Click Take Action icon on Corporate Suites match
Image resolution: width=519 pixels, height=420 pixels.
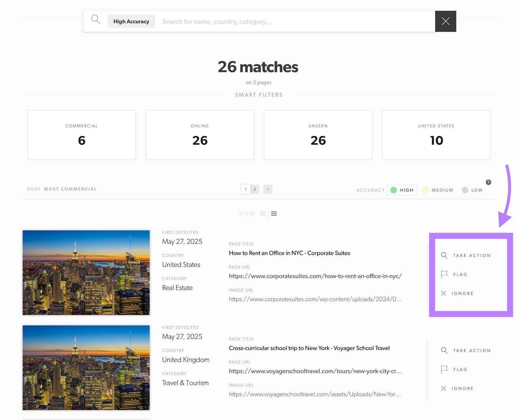pos(444,255)
